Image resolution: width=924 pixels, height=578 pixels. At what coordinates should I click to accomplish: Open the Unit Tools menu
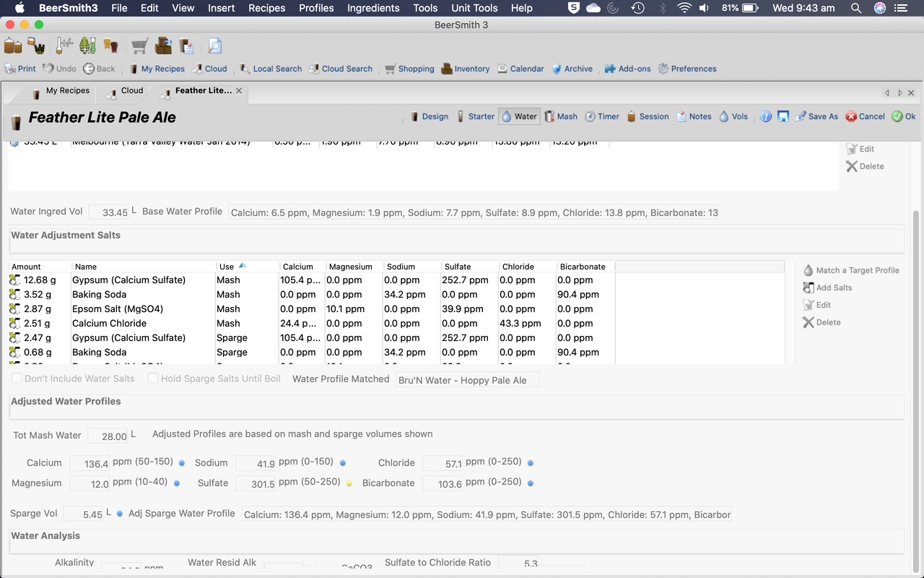coord(474,8)
